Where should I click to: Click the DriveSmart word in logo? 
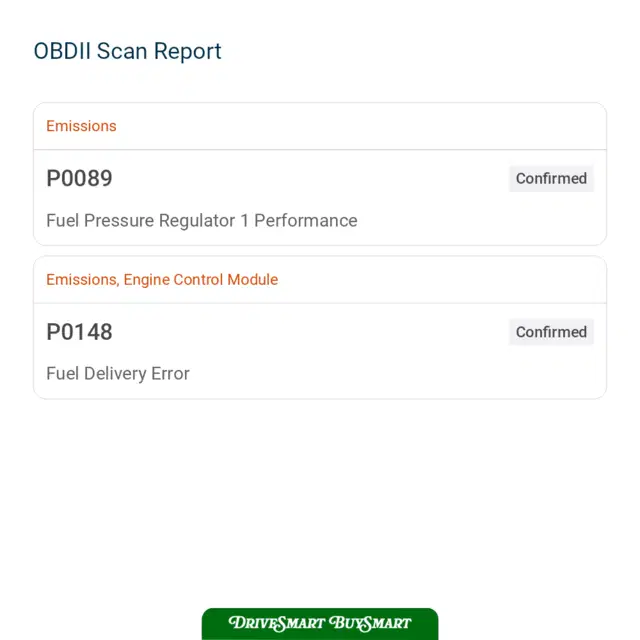click(x=277, y=623)
